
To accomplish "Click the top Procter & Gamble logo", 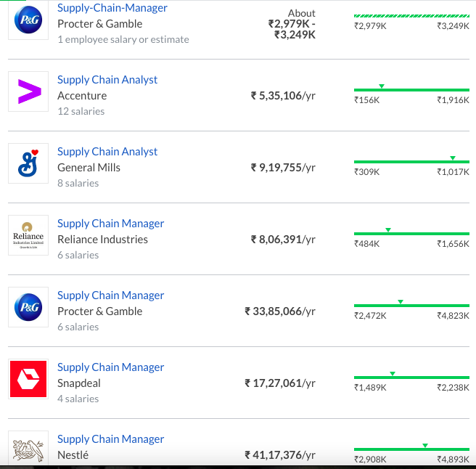I will point(28,20).
